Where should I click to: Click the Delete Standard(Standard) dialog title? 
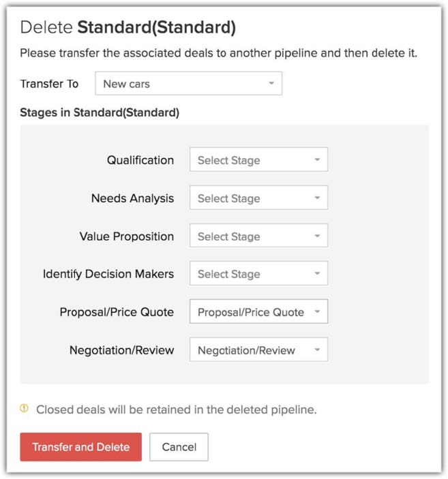[128, 27]
